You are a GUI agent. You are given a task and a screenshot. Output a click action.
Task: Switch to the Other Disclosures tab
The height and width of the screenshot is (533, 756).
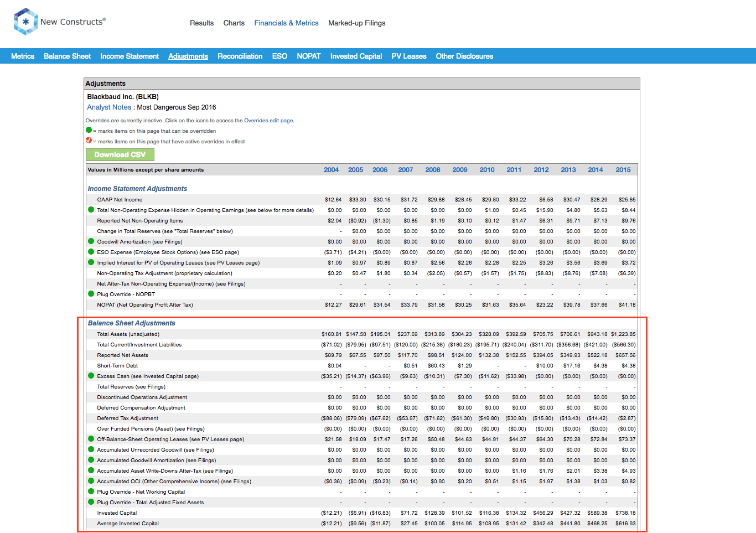pyautogui.click(x=464, y=56)
